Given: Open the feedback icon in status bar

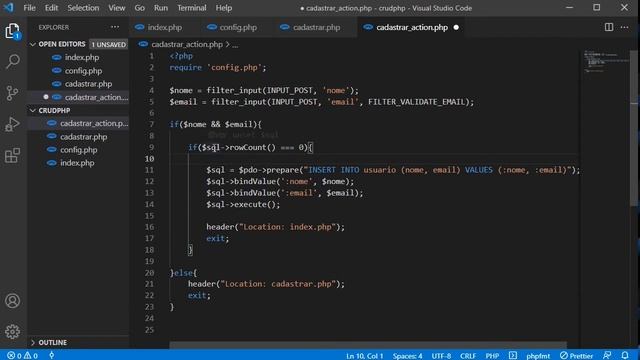Looking at the screenshot, I should (607, 356).
